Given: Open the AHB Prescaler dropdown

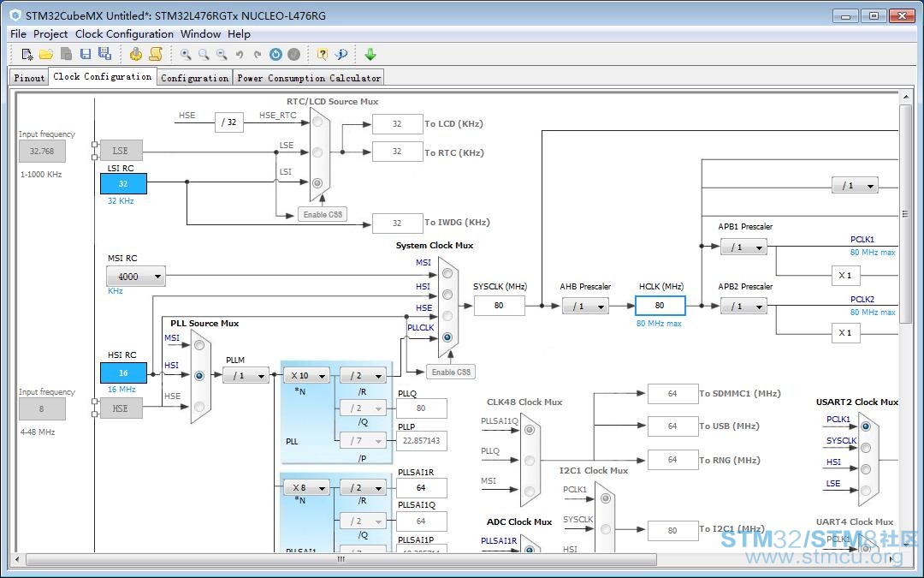Looking at the screenshot, I should (x=585, y=306).
